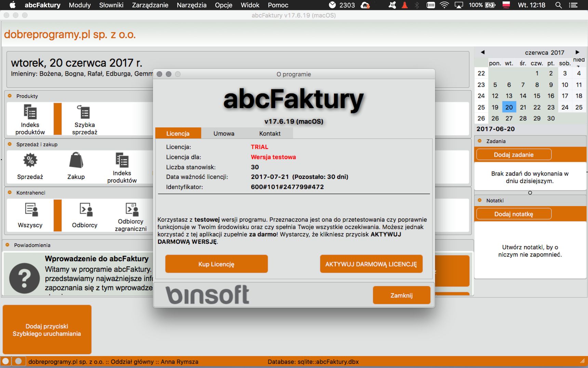Select the Licencja tab
Viewport: 588px width, 368px height.
tap(178, 133)
